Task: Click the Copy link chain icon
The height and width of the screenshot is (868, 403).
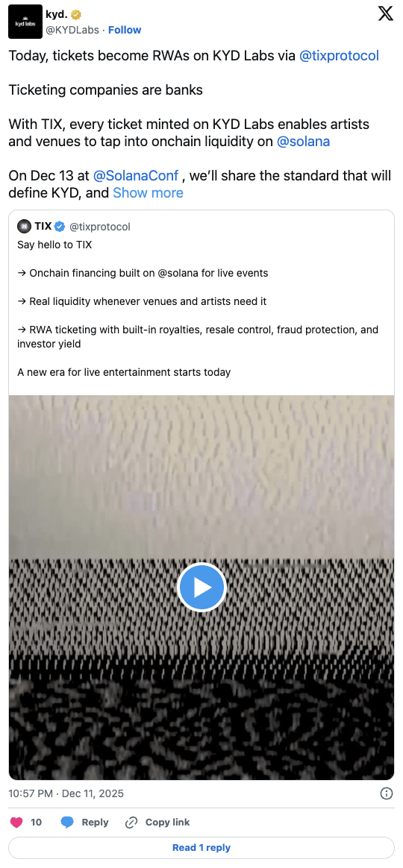Action: point(131,822)
